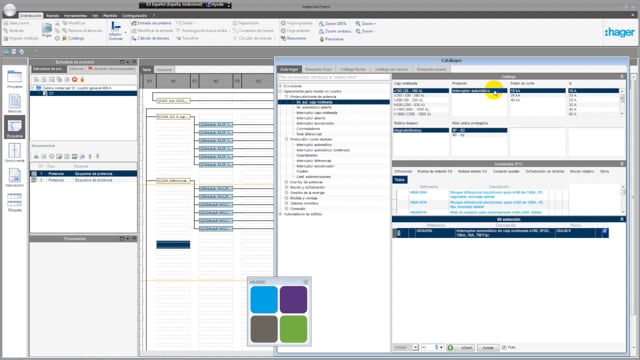Click first icon in Documentos toolbar
640x360 pixels.
(x=36, y=156)
